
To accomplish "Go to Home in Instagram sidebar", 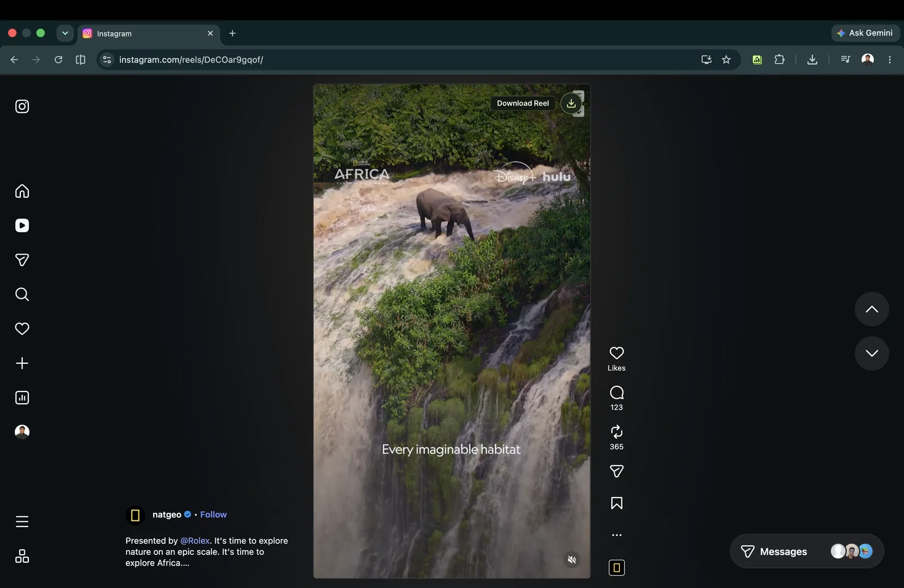I will (22, 191).
